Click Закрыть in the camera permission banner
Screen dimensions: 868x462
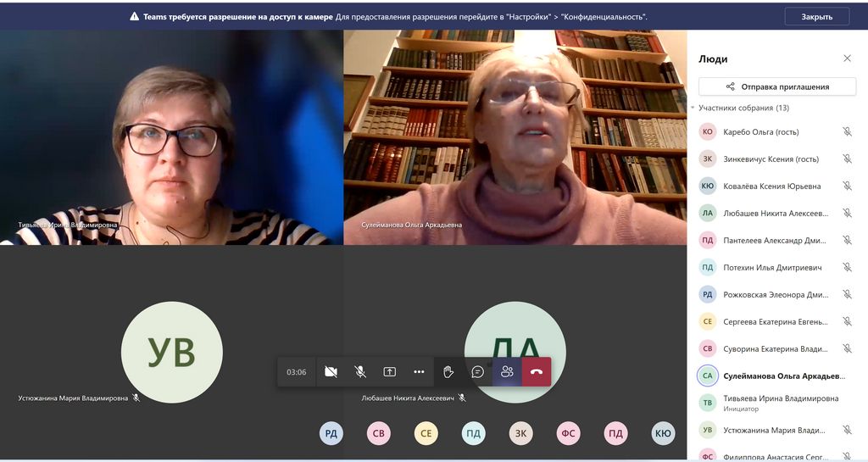click(x=816, y=16)
